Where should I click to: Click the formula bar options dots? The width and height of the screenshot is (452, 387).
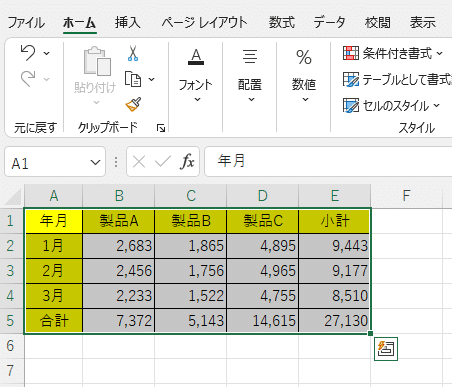click(116, 162)
